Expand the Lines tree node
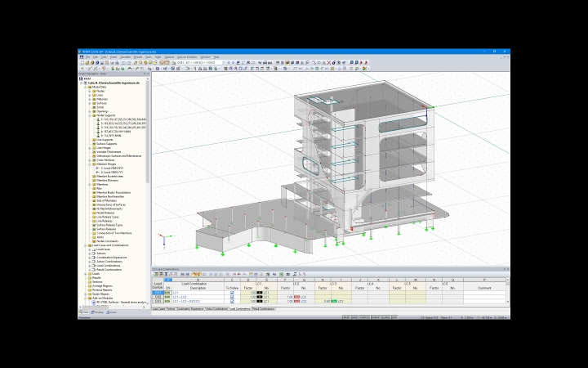The width and height of the screenshot is (588, 368). [x=90, y=95]
